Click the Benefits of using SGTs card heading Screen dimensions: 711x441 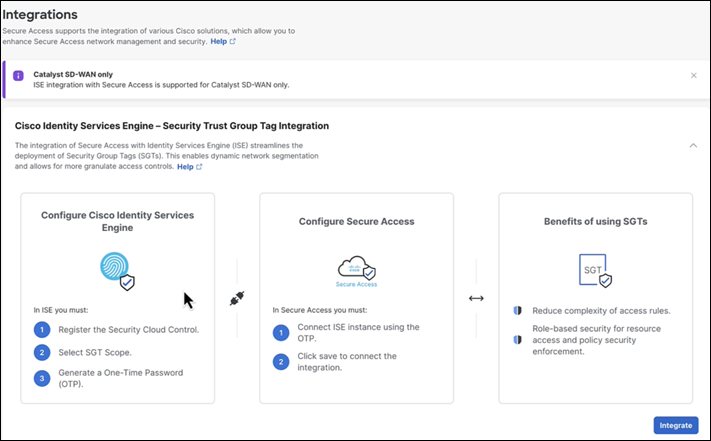pos(595,222)
